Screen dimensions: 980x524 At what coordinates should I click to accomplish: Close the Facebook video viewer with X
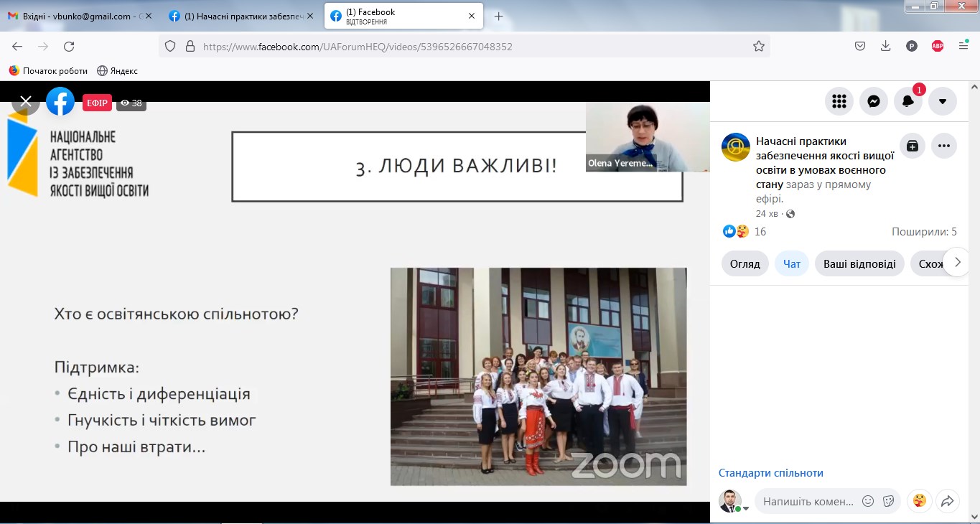pos(26,101)
